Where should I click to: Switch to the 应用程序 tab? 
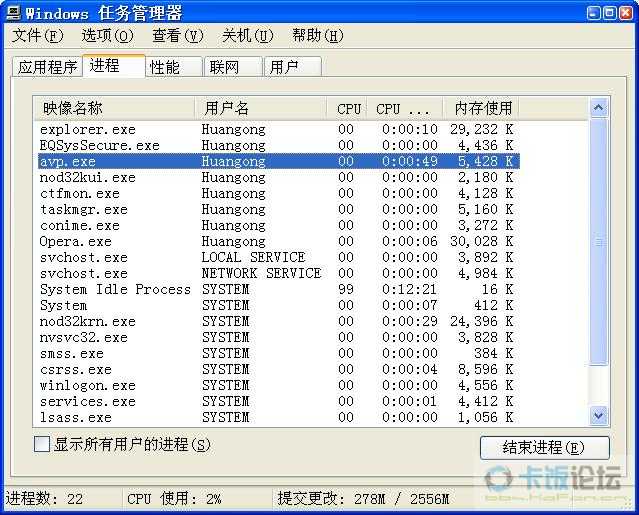47,67
